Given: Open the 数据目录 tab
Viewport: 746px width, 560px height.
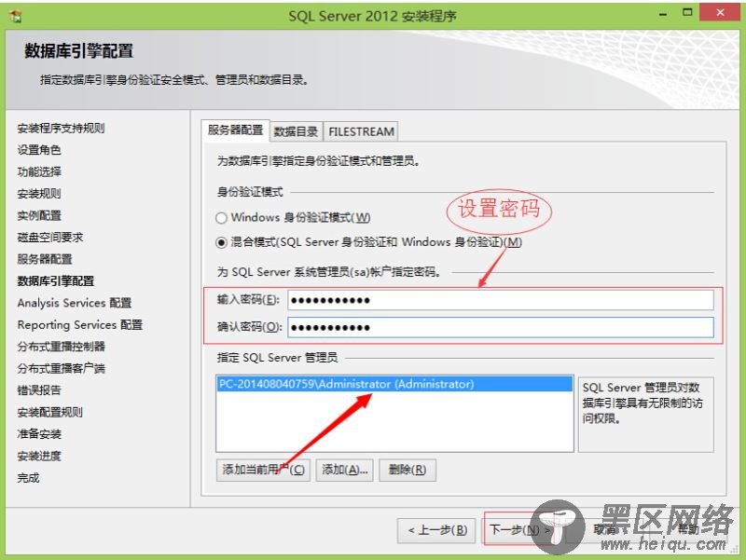Looking at the screenshot, I should click(296, 131).
